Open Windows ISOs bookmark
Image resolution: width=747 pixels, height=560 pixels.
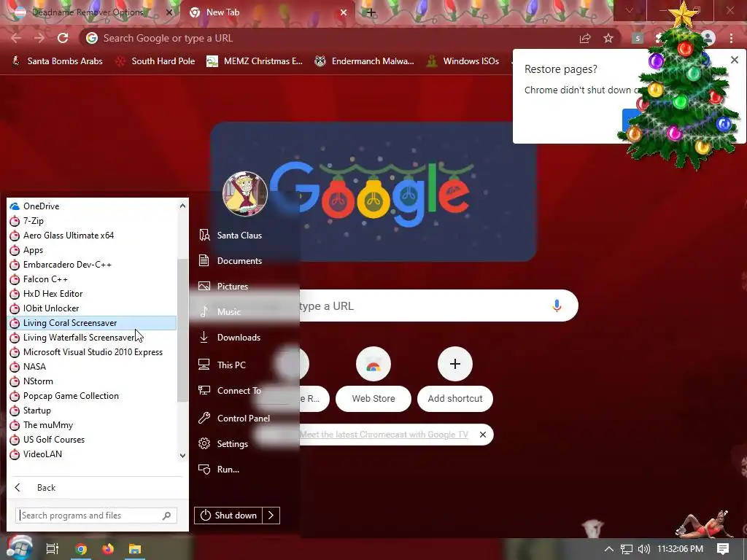click(x=462, y=61)
